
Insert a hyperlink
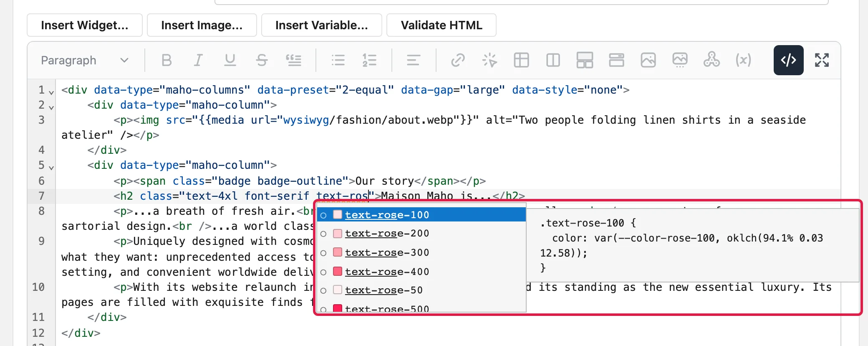458,60
